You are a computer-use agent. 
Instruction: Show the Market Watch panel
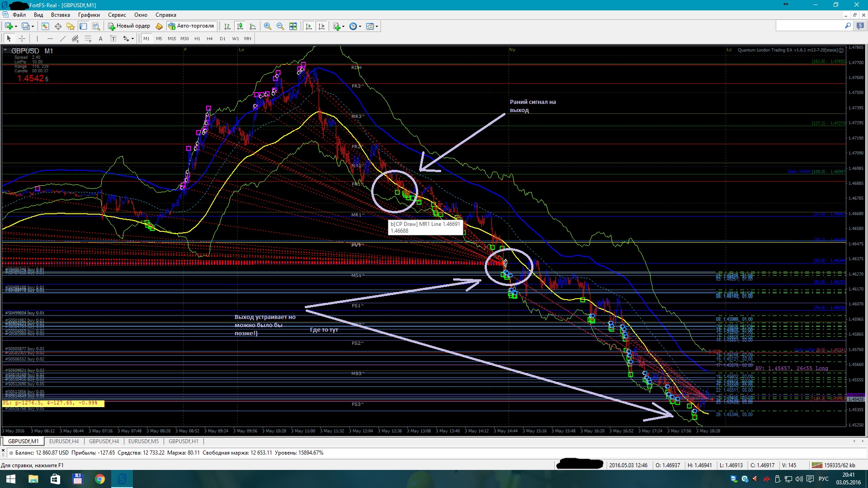tap(45, 26)
